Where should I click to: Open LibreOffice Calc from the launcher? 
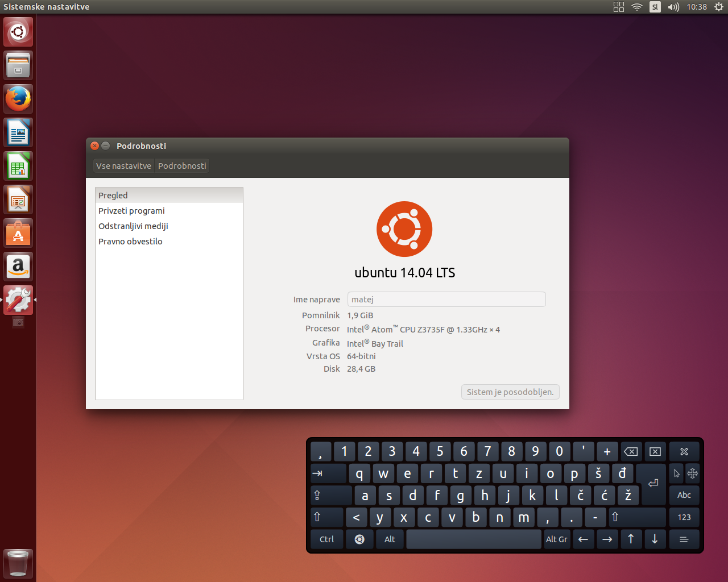tap(18, 166)
